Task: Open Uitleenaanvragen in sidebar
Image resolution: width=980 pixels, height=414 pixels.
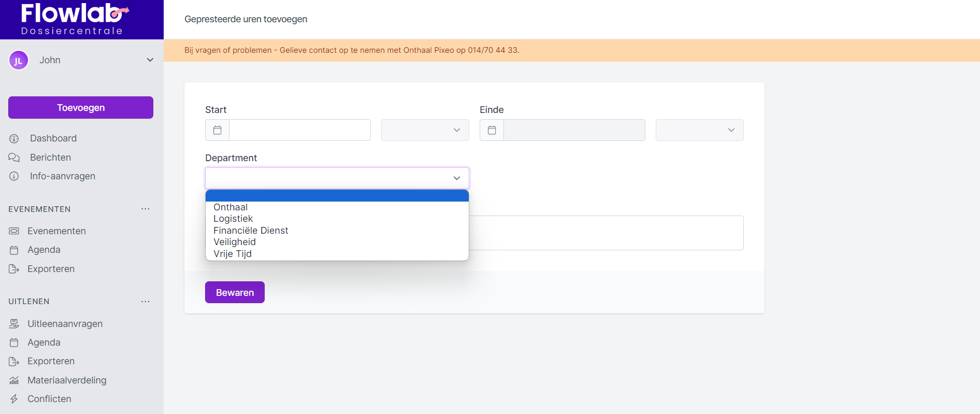Action: [x=65, y=324]
